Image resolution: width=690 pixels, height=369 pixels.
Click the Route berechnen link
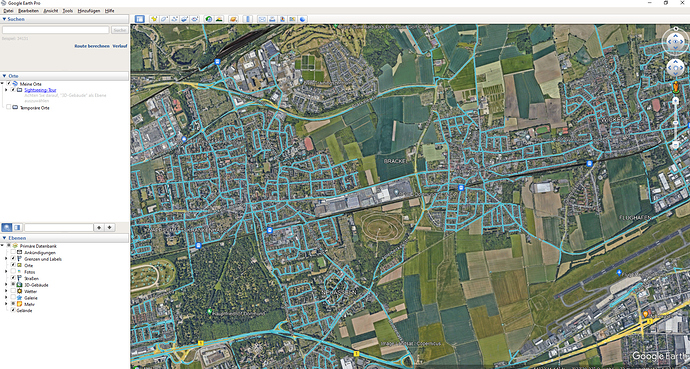(x=92, y=46)
